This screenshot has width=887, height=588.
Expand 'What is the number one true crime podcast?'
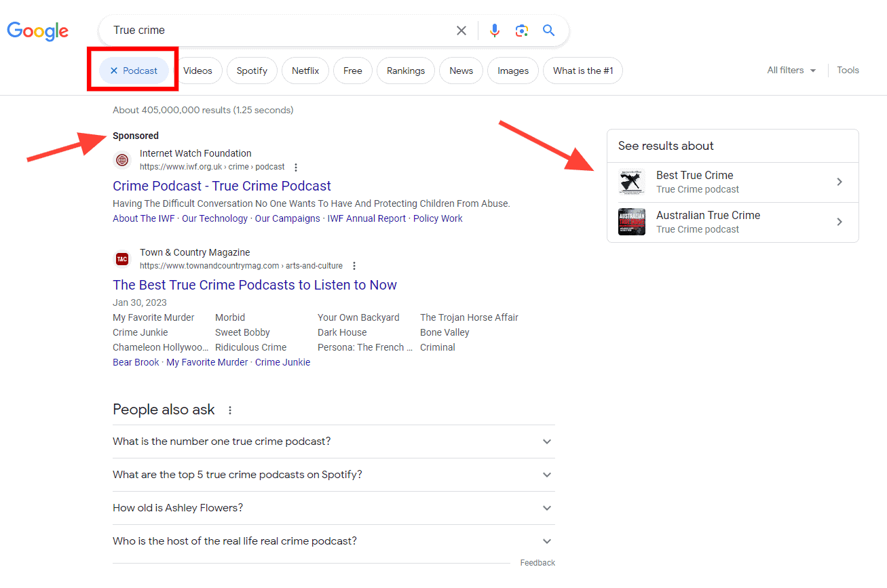(333, 442)
